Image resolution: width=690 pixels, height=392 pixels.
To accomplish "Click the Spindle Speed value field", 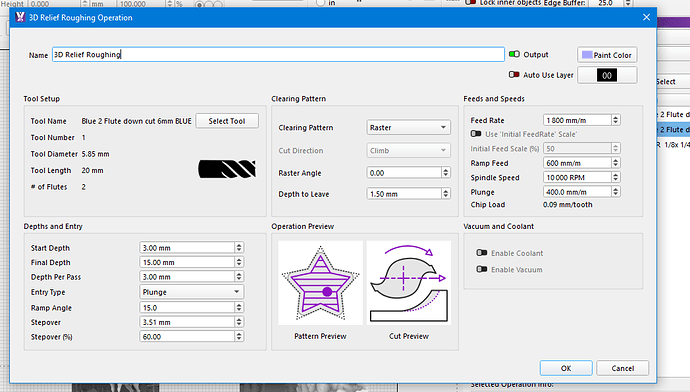I will tap(577, 177).
